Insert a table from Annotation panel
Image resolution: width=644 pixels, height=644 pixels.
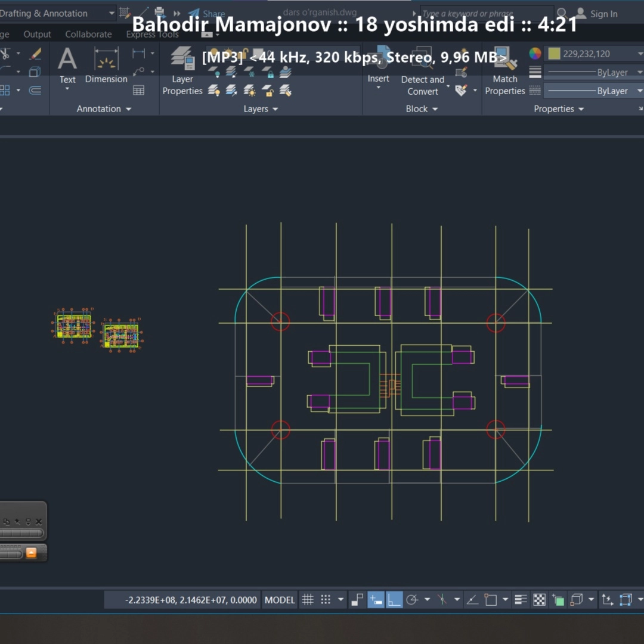pyautogui.click(x=138, y=90)
